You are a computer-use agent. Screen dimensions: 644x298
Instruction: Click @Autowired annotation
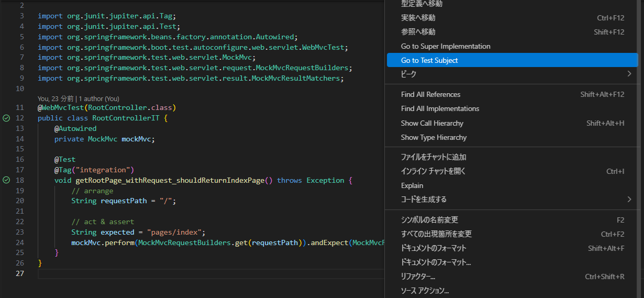point(75,128)
